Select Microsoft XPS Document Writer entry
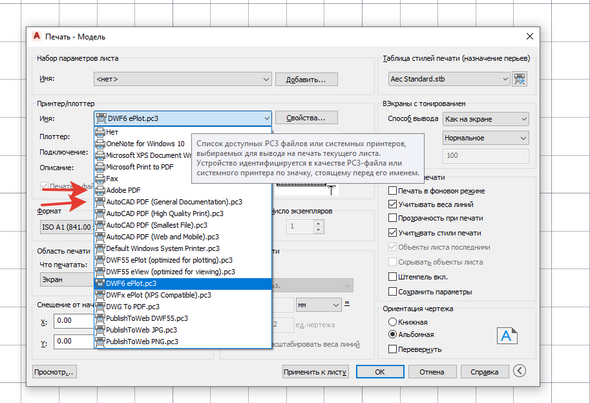This screenshot has width=590, height=403. click(143, 155)
